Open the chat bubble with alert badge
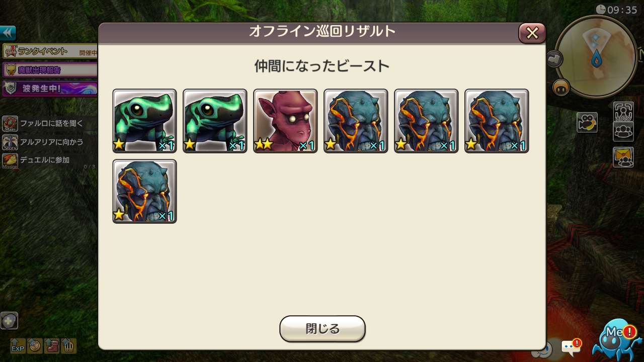Image resolution: width=644 pixels, height=362 pixels. pos(571,347)
